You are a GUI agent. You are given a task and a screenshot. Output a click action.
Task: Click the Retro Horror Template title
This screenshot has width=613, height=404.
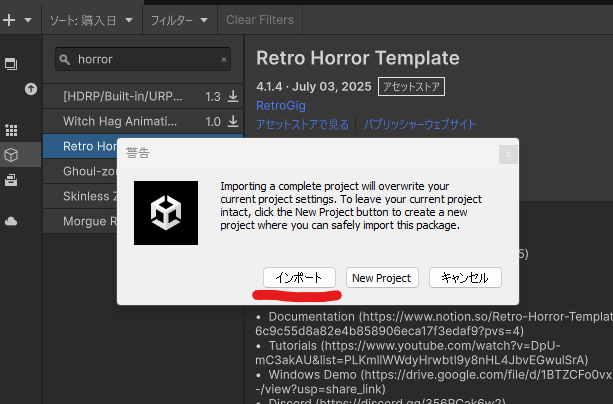click(x=358, y=58)
